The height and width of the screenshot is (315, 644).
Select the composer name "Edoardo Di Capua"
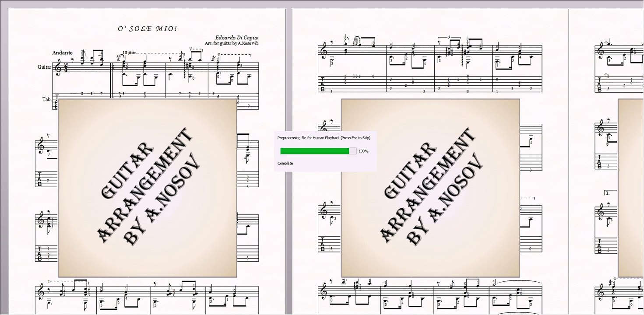(237, 38)
